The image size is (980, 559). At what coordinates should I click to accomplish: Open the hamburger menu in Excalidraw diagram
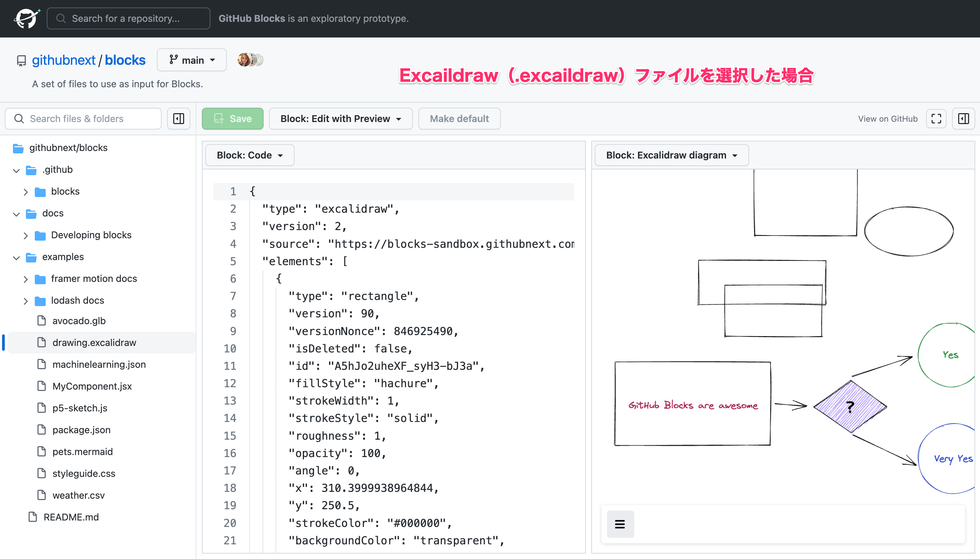click(620, 524)
